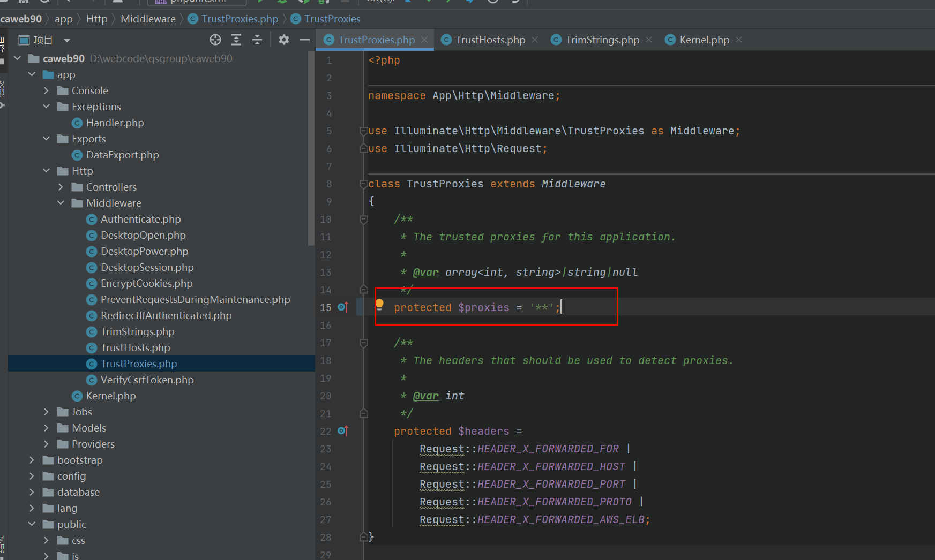Click the Middleware breadcrumb item

tap(148, 19)
